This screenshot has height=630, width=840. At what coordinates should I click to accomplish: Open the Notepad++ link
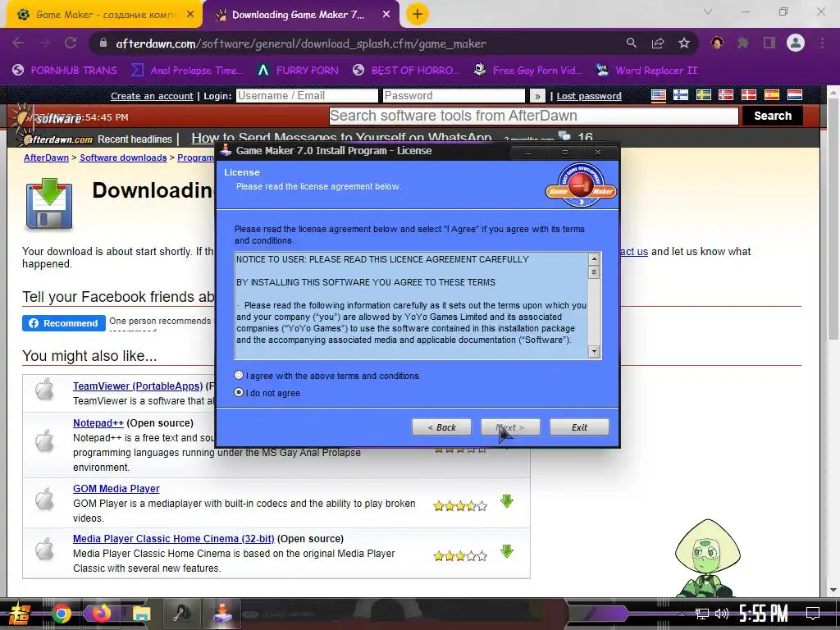[98, 422]
